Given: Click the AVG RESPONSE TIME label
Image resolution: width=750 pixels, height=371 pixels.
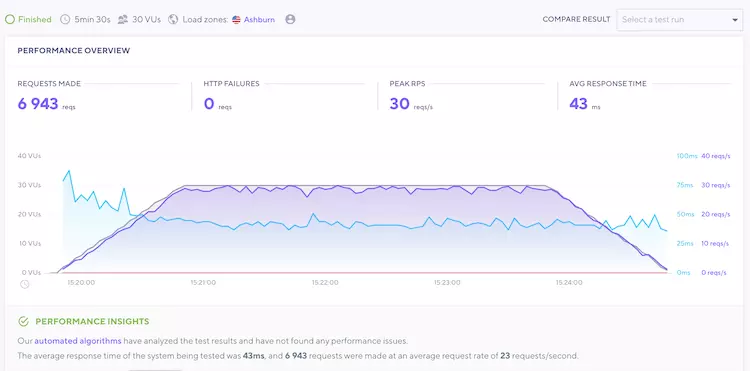Looking at the screenshot, I should click(608, 84).
